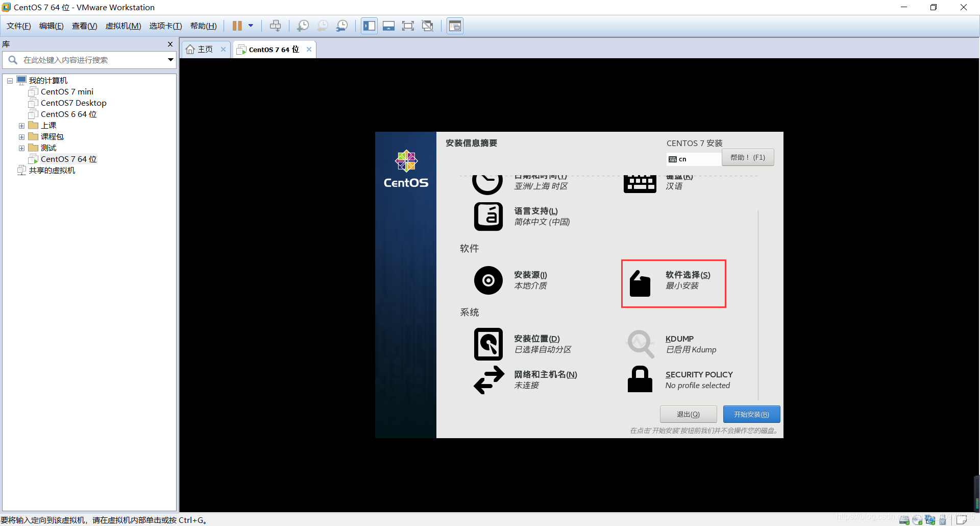980x526 pixels.
Task: Click the installer summary vertical scrollbar
Action: click(x=758, y=305)
